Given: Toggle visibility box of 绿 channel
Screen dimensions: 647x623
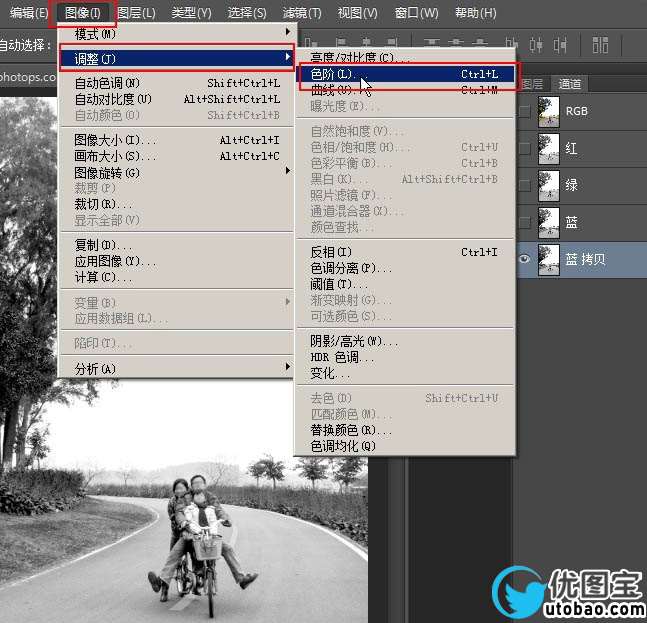Looking at the screenshot, I should pos(524,185).
